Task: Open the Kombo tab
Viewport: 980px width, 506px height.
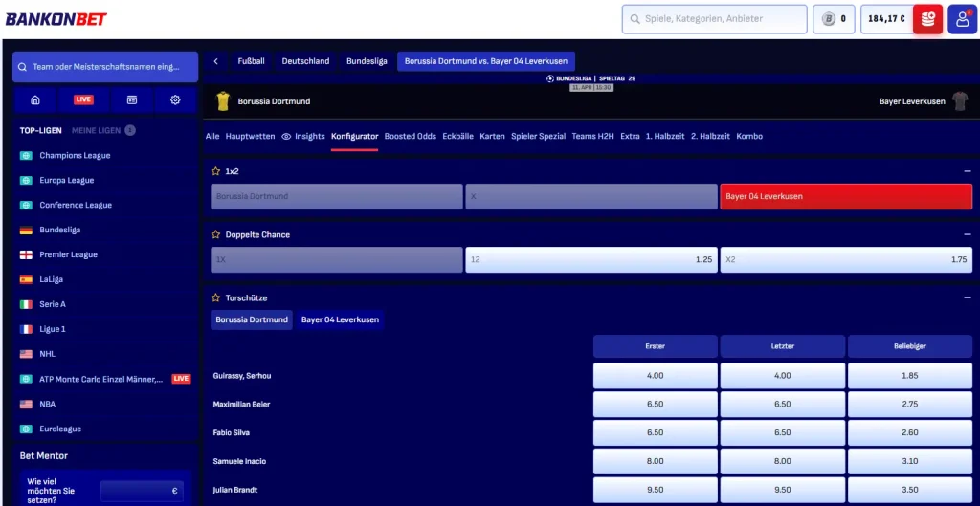Action: 749,136
